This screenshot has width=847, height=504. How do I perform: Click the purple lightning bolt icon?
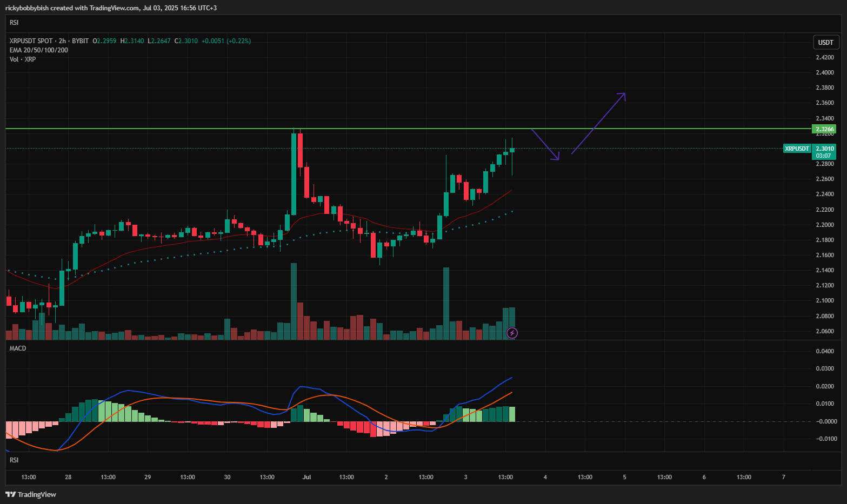tap(512, 333)
